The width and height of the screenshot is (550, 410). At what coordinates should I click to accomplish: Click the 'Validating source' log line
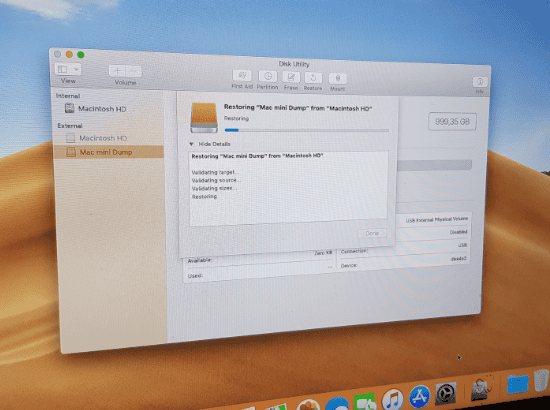point(216,180)
